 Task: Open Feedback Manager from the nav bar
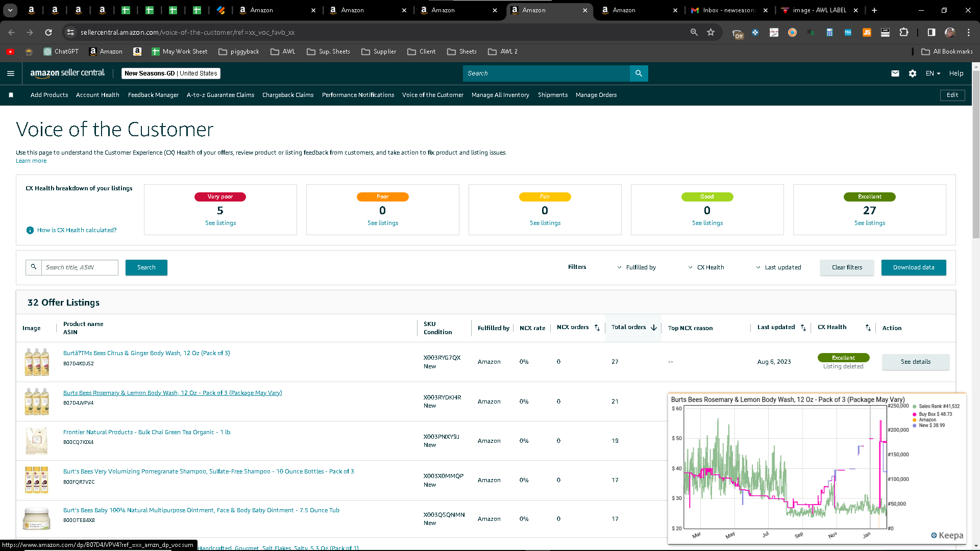(x=153, y=95)
